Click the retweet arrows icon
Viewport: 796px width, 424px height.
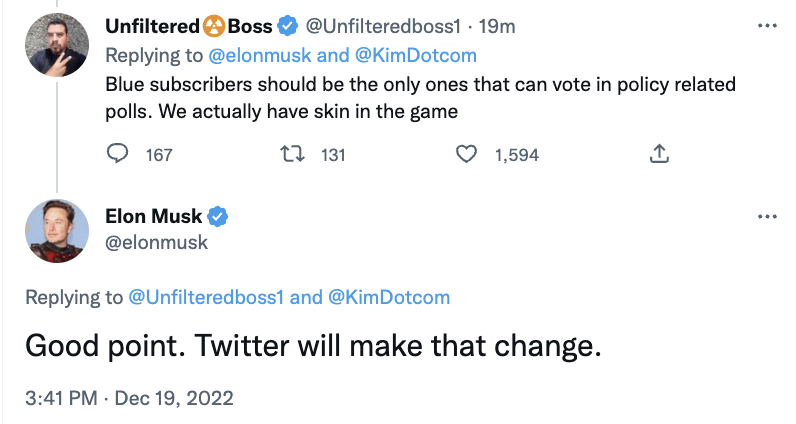click(x=291, y=154)
